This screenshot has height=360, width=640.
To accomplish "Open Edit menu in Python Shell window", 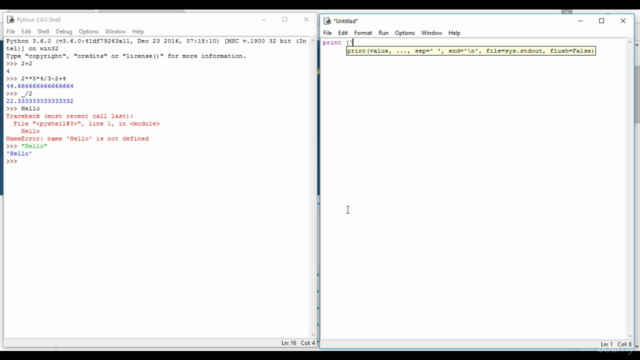I will coord(26,31).
